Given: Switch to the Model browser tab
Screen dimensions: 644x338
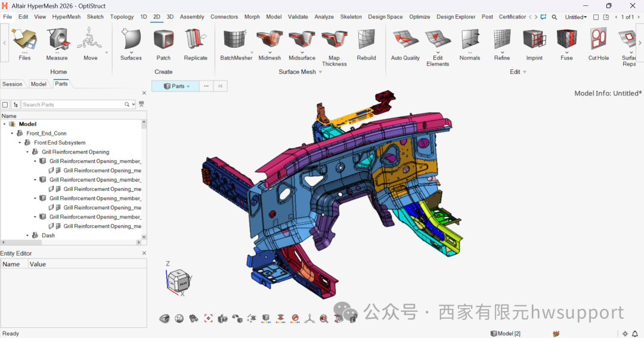Looking at the screenshot, I should [x=39, y=84].
